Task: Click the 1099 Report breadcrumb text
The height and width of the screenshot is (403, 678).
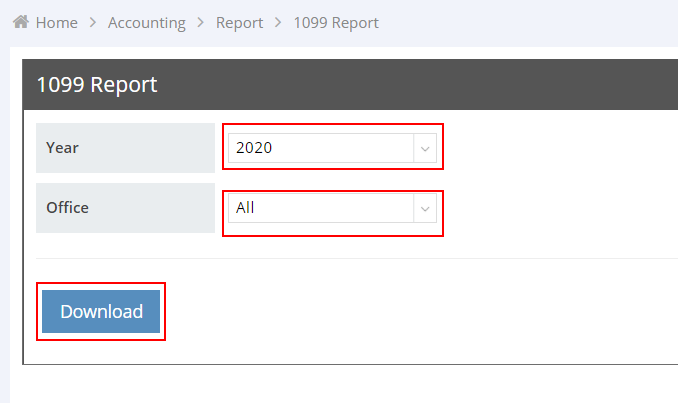Action: [x=336, y=22]
